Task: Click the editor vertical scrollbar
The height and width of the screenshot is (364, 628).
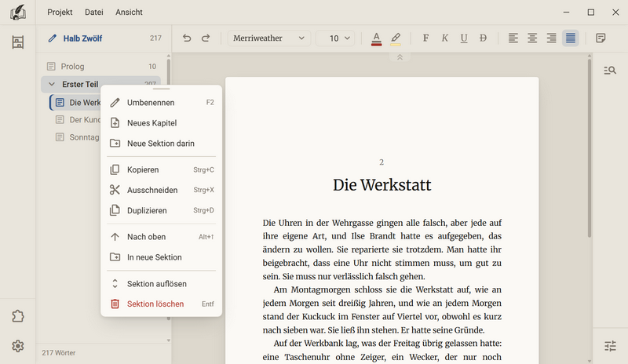Action: (x=590, y=148)
